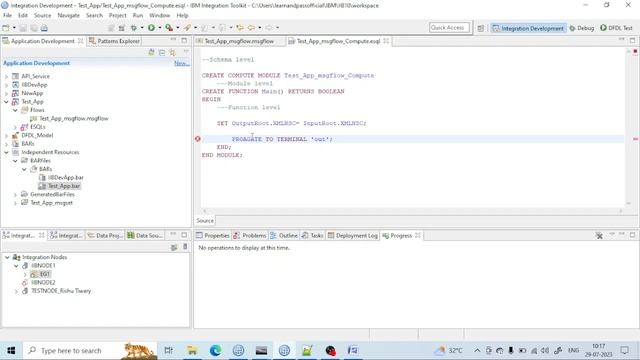The image size is (640, 360).
Task: Open the notification center icon
Action: pos(624,350)
